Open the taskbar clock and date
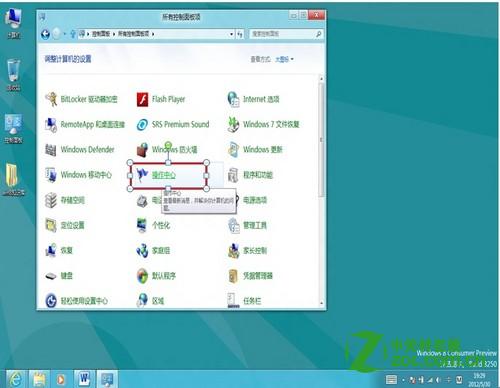The height and width of the screenshot is (388, 500). click(x=479, y=380)
